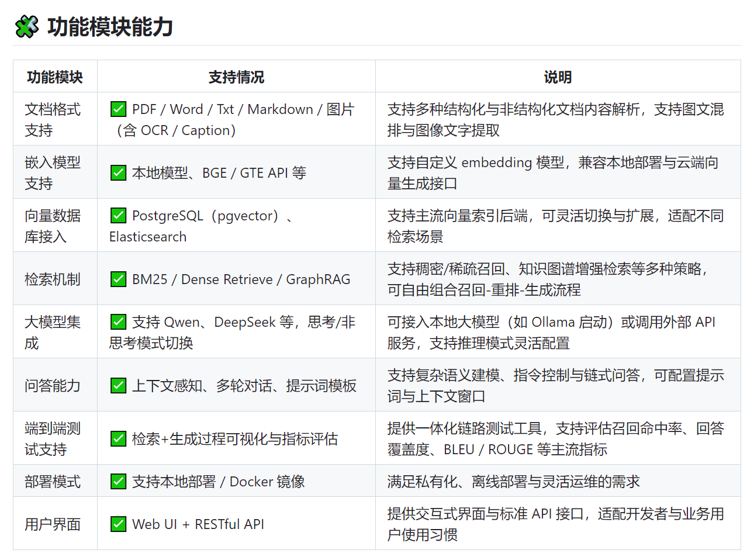Click the 检索+生成过程可视化与指标评估 text
Viewport: 747px width, 560px height.
coord(235,439)
